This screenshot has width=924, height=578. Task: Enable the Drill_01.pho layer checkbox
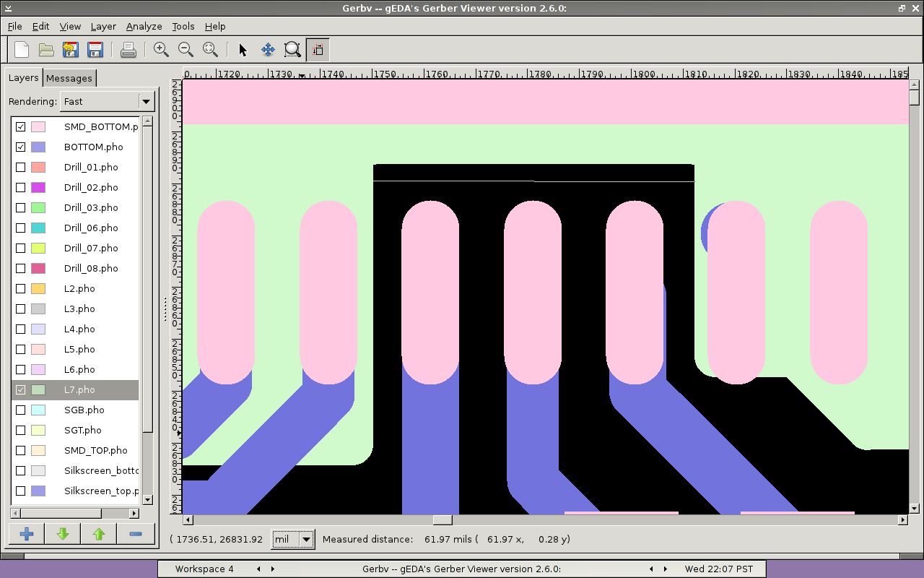coord(21,167)
